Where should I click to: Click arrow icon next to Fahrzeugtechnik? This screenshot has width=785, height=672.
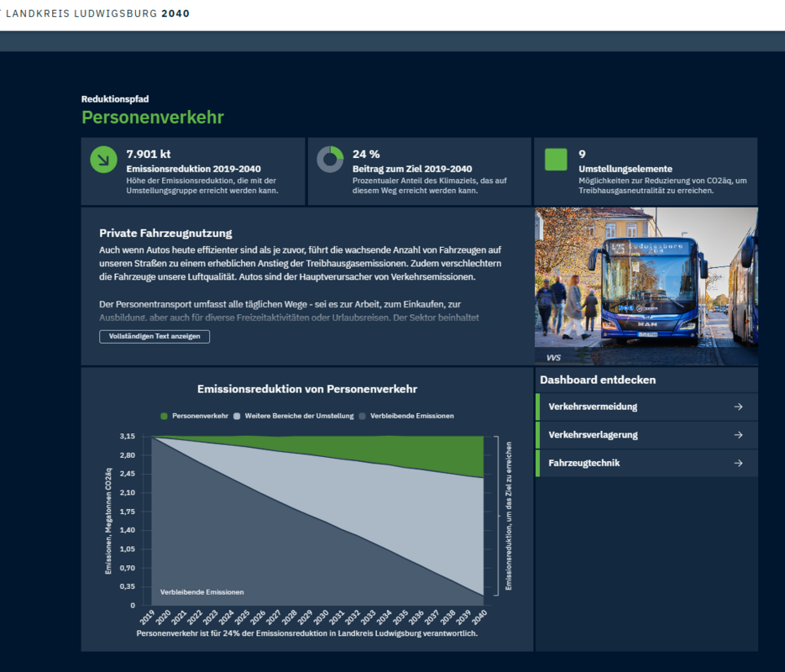(738, 463)
